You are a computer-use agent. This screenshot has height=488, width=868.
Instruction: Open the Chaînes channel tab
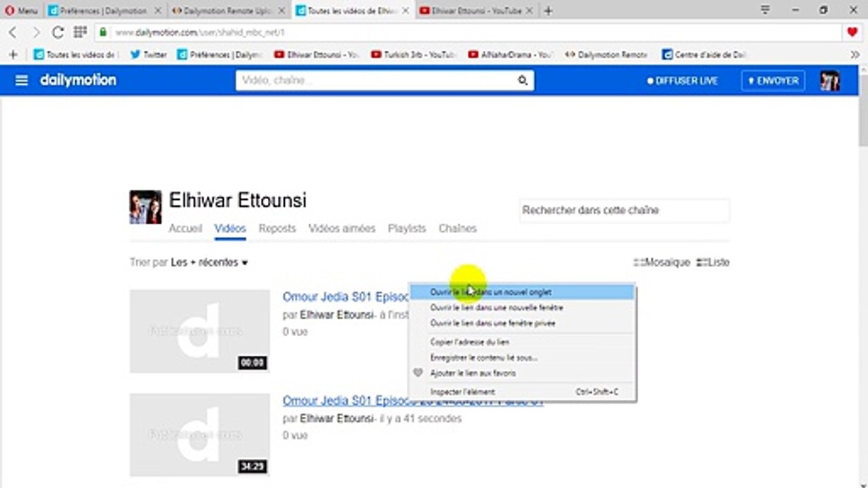[x=458, y=228]
